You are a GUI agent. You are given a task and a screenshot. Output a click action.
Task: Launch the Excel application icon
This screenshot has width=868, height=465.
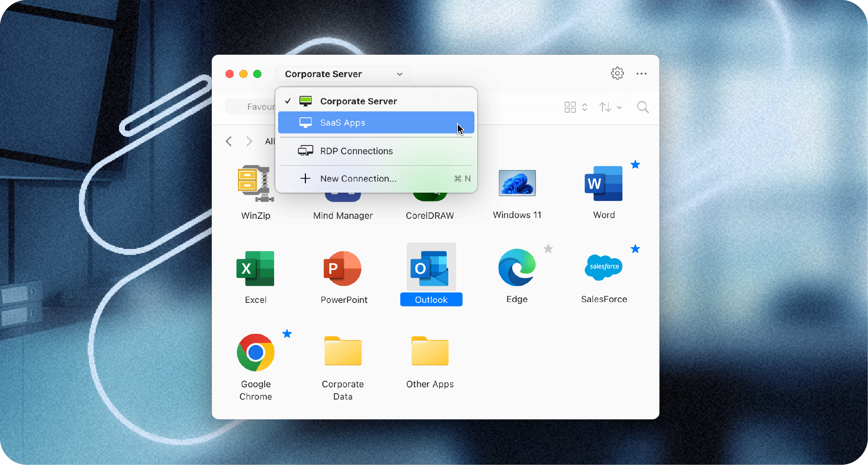pyautogui.click(x=255, y=268)
